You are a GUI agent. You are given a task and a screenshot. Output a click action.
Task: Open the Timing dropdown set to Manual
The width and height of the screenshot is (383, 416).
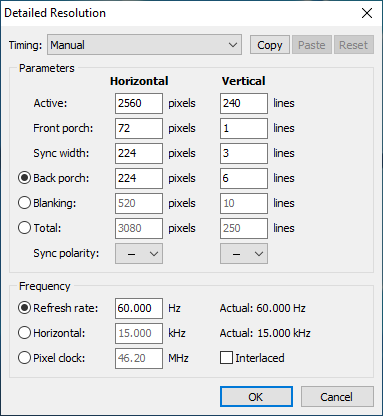(x=144, y=45)
